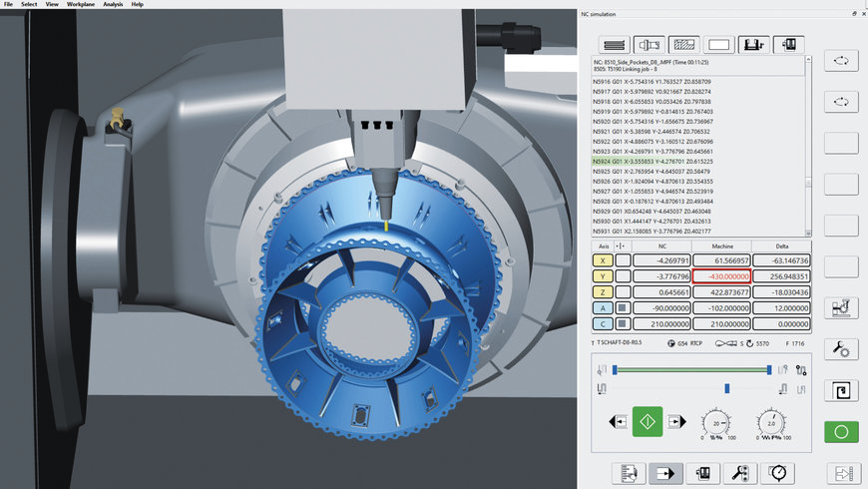Select NC line N5920
Image resolution: width=868 pixels, height=489 pixels.
click(652, 122)
